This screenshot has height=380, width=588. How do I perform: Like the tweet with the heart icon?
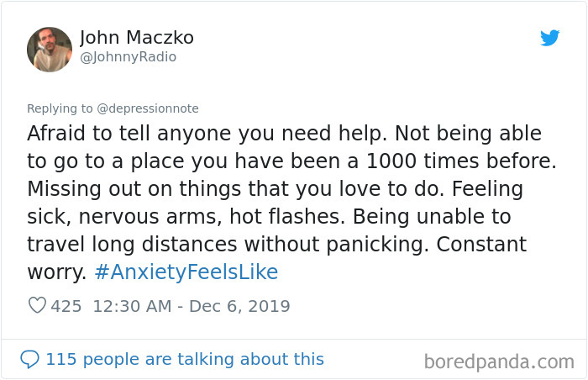click(37, 306)
